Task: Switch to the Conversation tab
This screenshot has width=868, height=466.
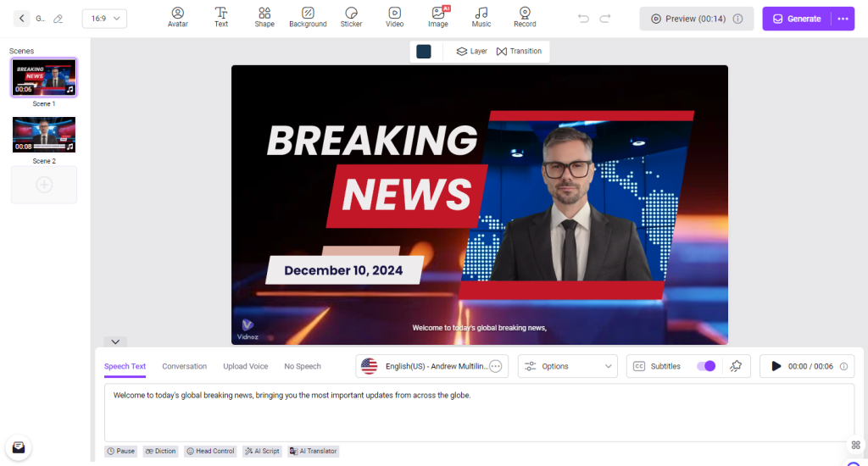Action: [184, 366]
